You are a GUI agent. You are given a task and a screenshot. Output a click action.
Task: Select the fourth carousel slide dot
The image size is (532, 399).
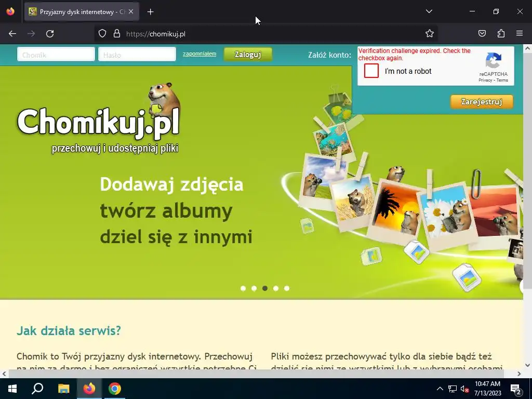coord(276,288)
